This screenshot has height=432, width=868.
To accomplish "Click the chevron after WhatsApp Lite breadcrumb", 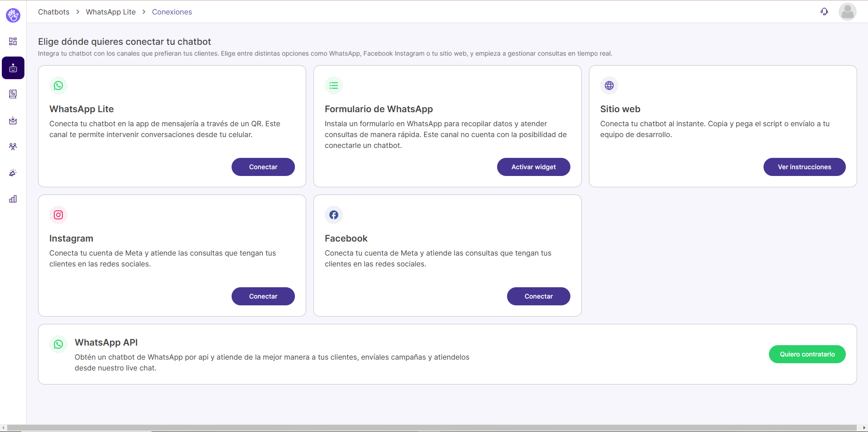I will (x=144, y=12).
